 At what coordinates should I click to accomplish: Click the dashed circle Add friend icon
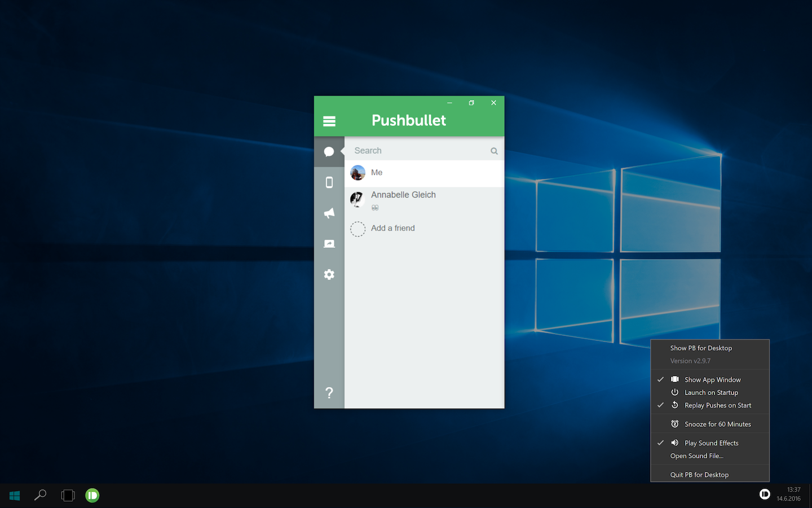coord(358,229)
